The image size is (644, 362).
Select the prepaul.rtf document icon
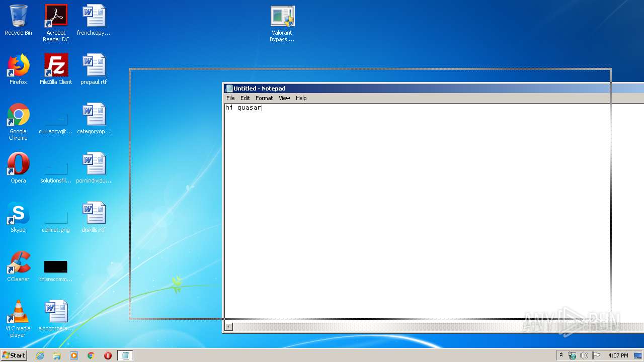(x=94, y=69)
